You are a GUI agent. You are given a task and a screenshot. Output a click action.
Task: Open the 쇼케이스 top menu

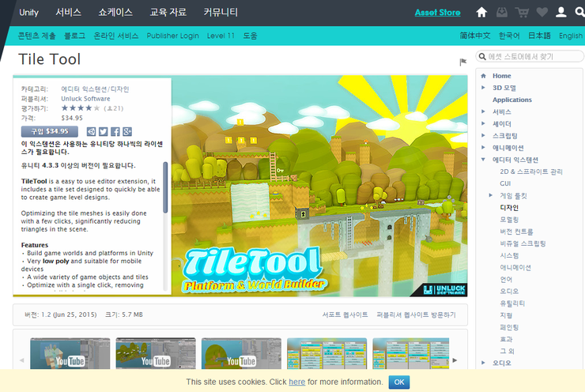pyautogui.click(x=115, y=13)
